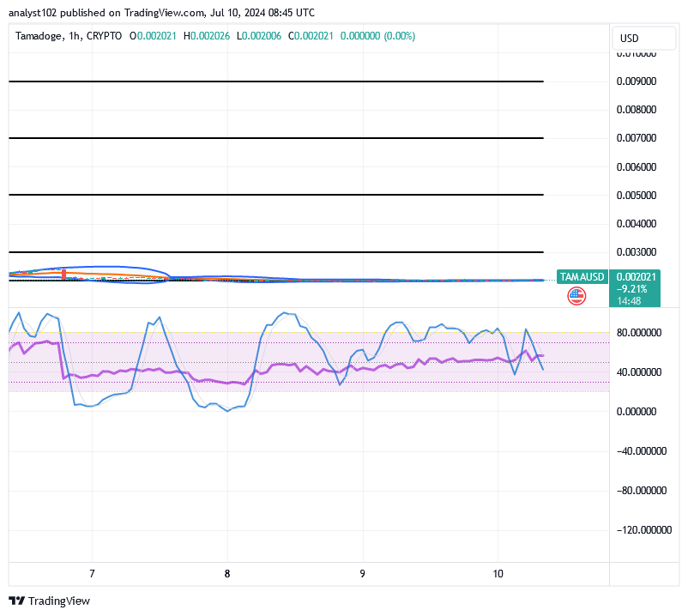Click the Tamadoge, 1h, CRYPTO title
The height and width of the screenshot is (616, 688).
coord(69,36)
